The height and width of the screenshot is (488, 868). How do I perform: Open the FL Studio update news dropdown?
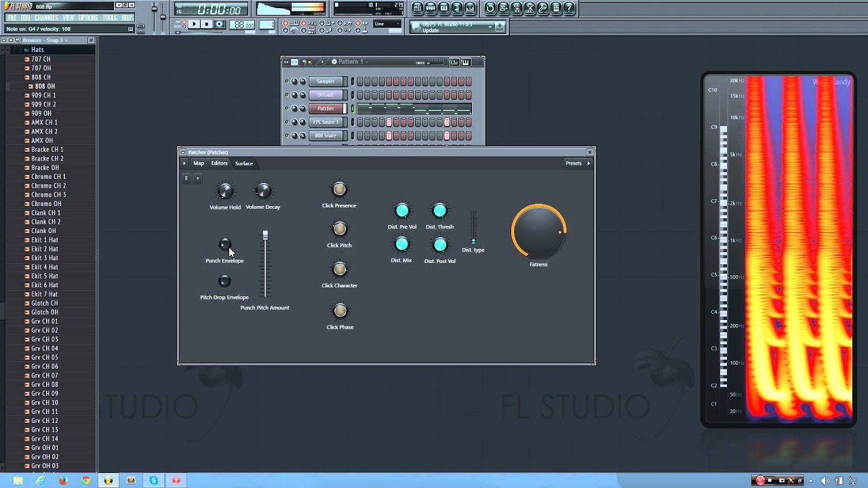[x=490, y=27]
